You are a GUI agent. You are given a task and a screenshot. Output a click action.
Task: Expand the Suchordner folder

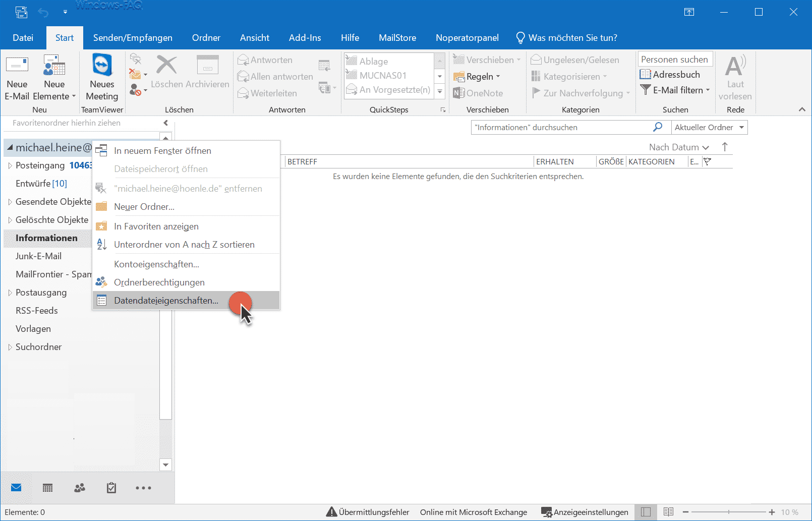[10, 347]
